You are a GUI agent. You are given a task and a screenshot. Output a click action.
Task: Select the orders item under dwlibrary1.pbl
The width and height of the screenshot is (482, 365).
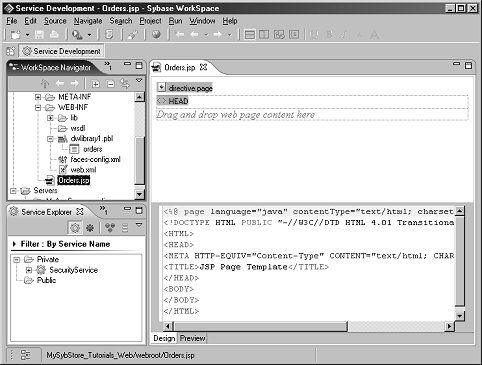(92, 149)
